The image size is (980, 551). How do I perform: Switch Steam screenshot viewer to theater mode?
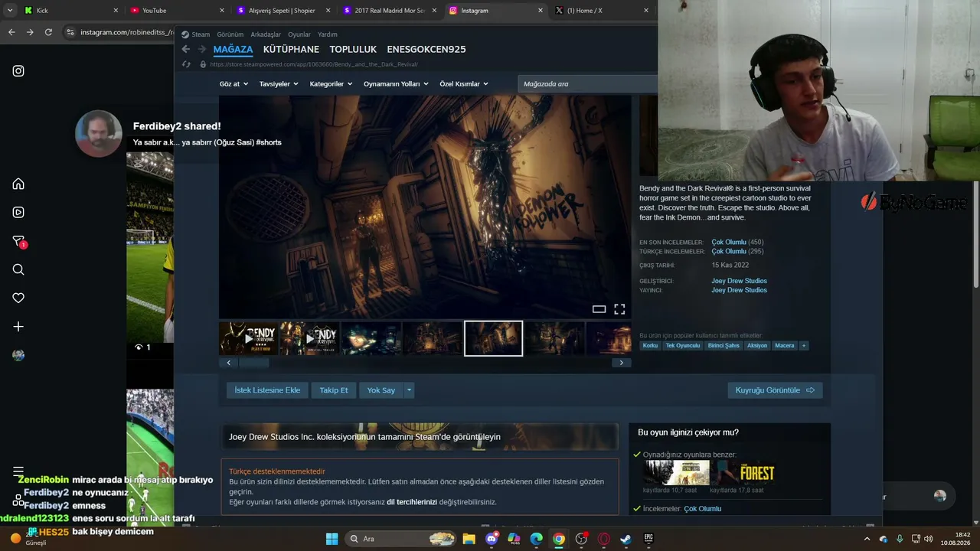(599, 309)
